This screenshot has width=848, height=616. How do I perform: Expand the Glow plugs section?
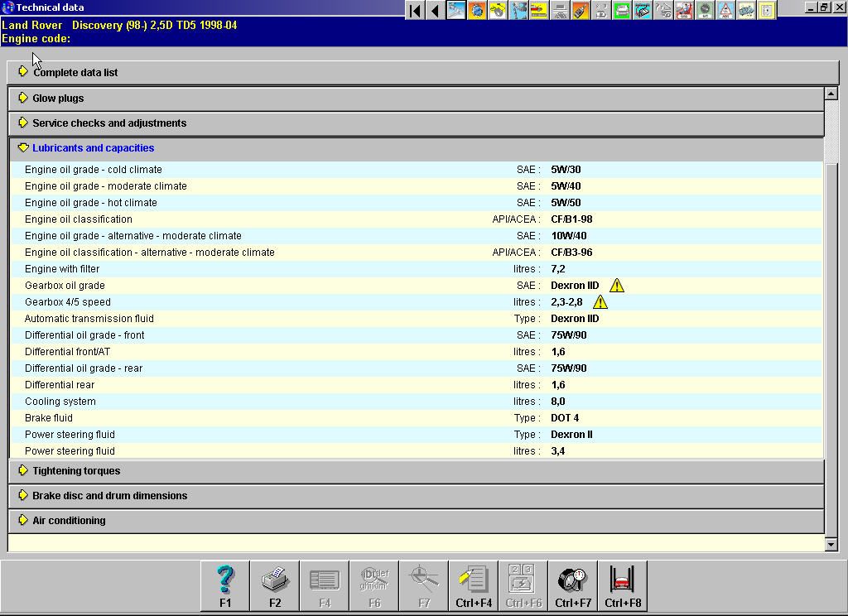click(x=417, y=99)
